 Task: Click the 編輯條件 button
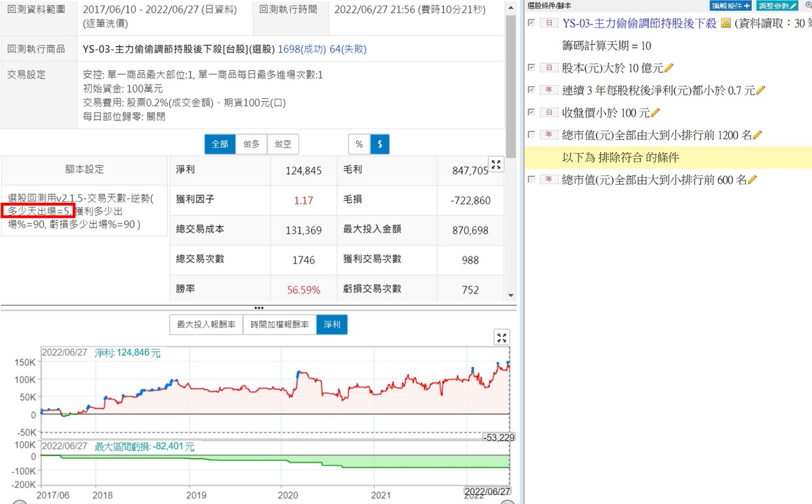731,5
